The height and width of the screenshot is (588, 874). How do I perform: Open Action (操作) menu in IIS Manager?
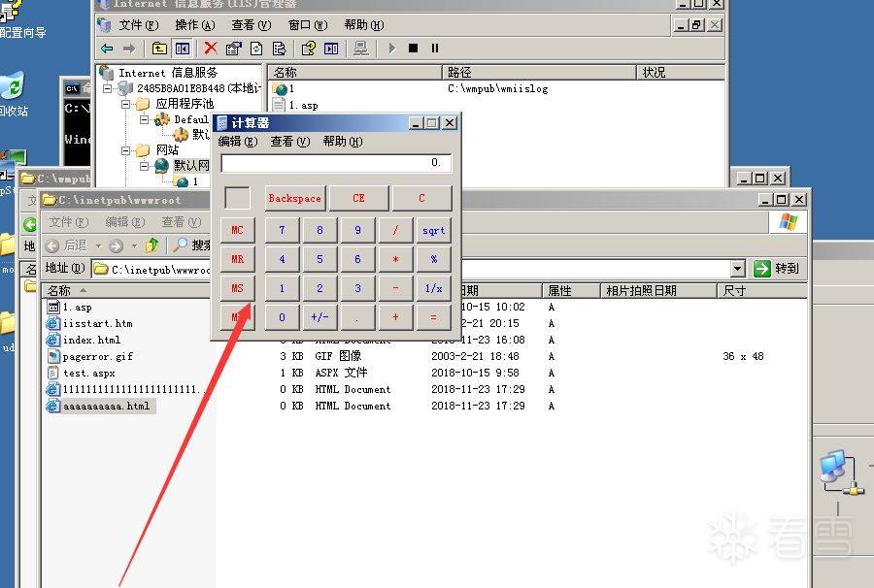click(x=194, y=25)
